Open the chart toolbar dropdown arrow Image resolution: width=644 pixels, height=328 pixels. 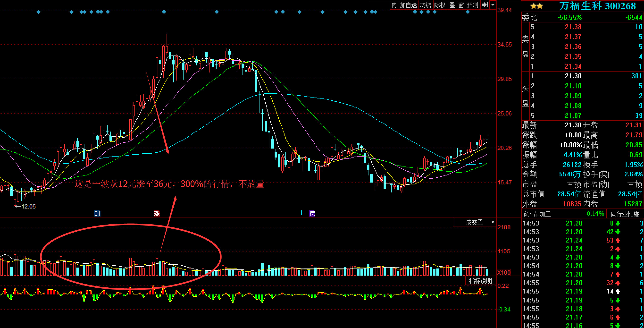[x=493, y=5]
